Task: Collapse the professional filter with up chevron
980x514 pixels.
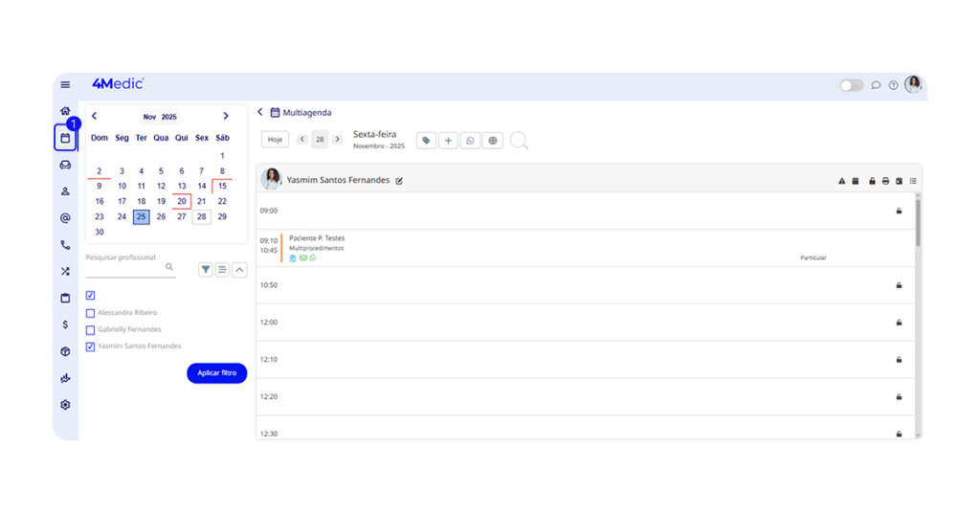Action: (x=239, y=270)
